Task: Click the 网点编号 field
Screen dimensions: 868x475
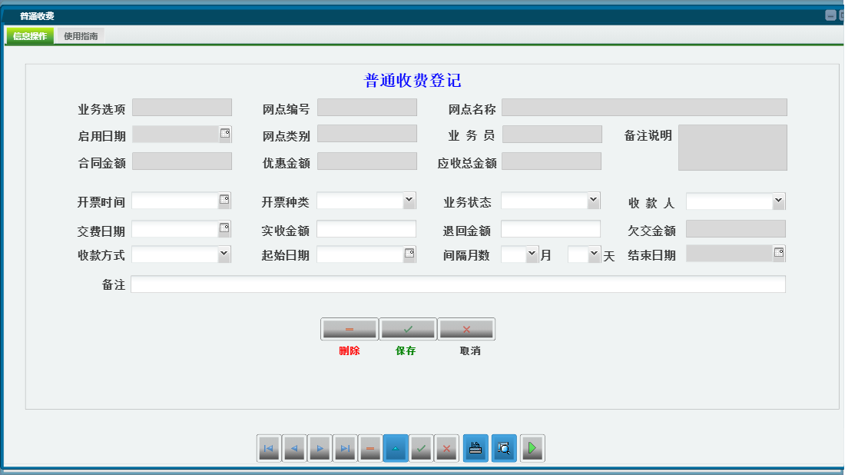Action: [x=367, y=108]
